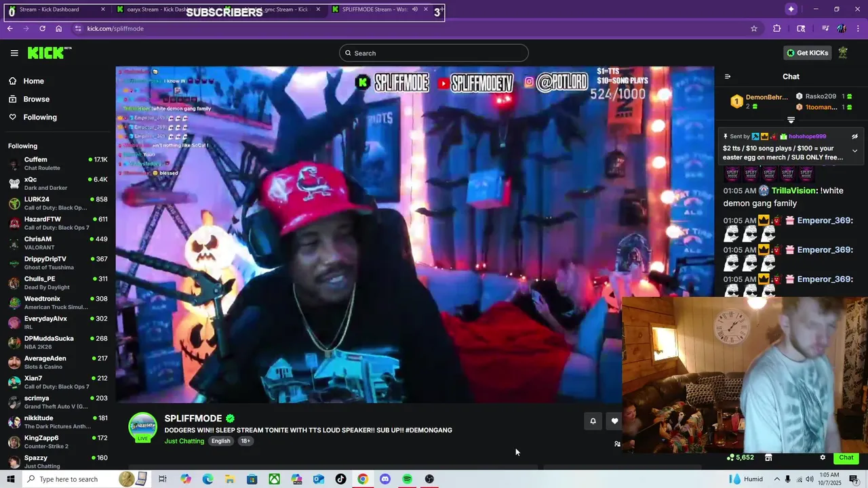Open OBS Studio from the taskbar
This screenshot has height=488, width=868.
tap(429, 479)
